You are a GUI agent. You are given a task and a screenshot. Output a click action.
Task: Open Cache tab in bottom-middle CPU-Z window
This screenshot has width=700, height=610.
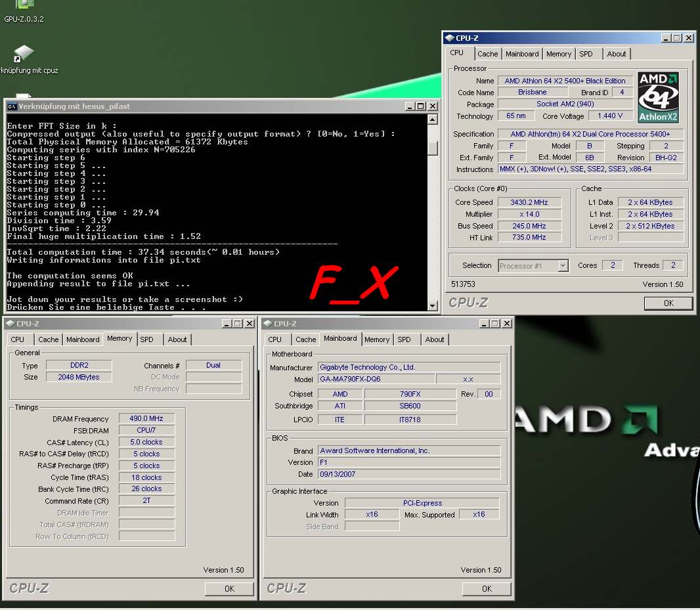click(306, 340)
